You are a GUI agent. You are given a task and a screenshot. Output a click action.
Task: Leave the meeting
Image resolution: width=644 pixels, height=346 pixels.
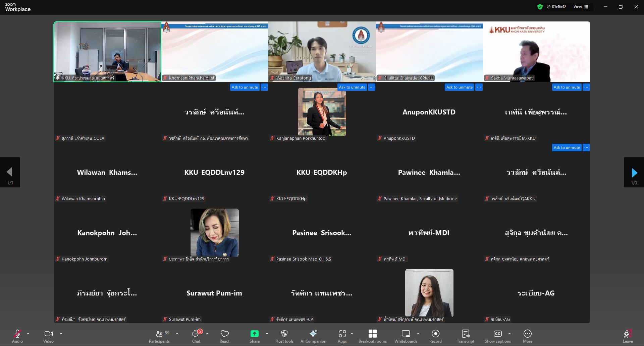(628, 336)
